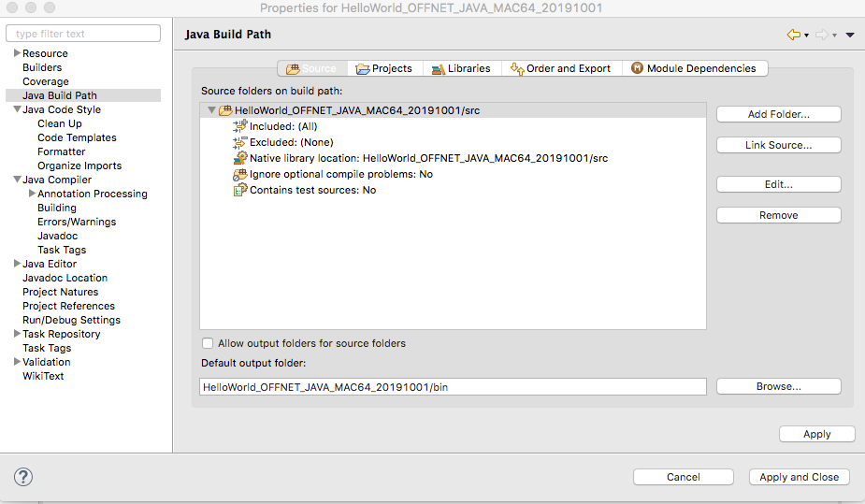Select Coverage in the sidebar
Screen dimensions: 865x504
(46, 81)
